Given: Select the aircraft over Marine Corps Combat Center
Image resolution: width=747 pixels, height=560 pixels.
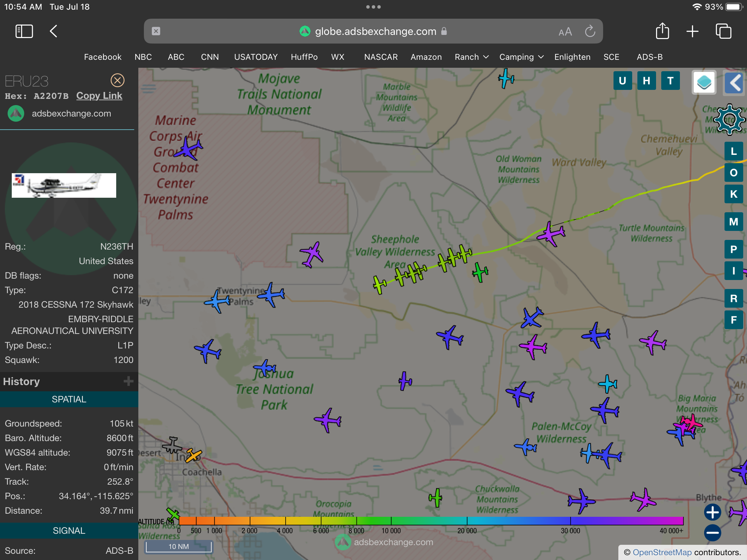Looking at the screenshot, I should point(188,148).
